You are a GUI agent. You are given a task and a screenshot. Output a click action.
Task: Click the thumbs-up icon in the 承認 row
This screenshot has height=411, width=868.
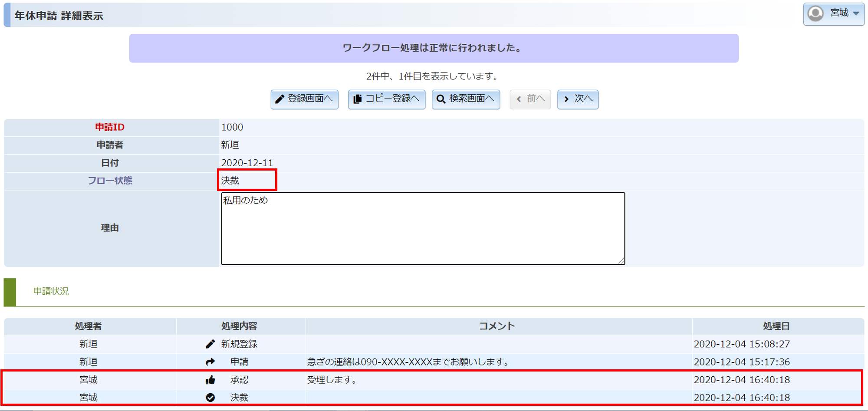click(x=210, y=380)
